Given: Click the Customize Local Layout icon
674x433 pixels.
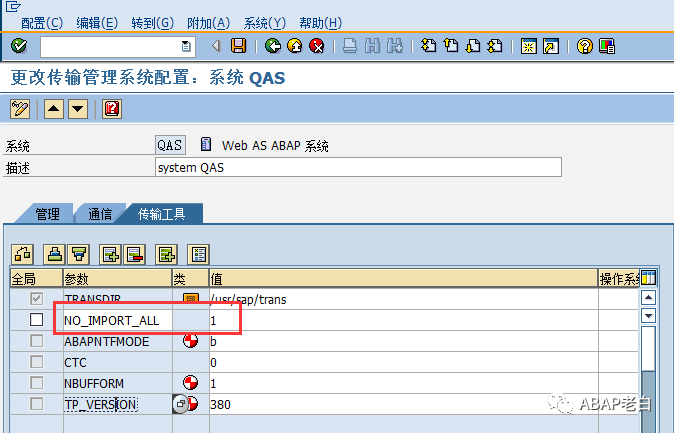Looking at the screenshot, I should (607, 46).
